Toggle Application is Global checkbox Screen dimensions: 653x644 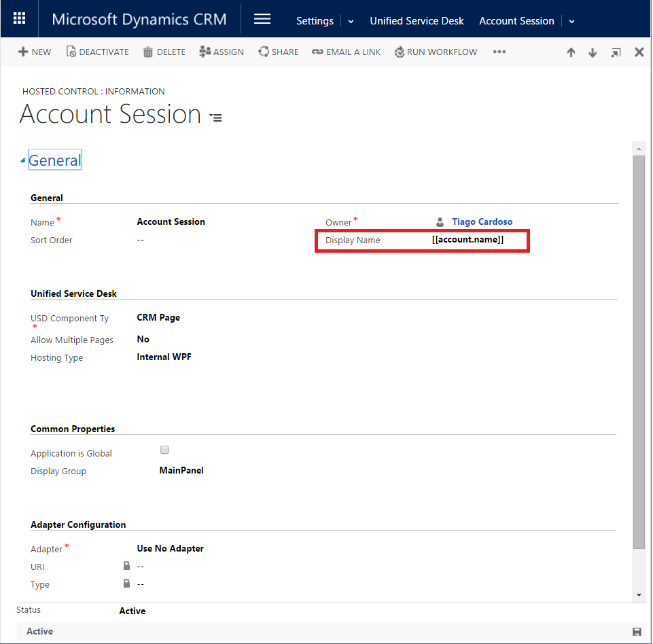(164, 450)
